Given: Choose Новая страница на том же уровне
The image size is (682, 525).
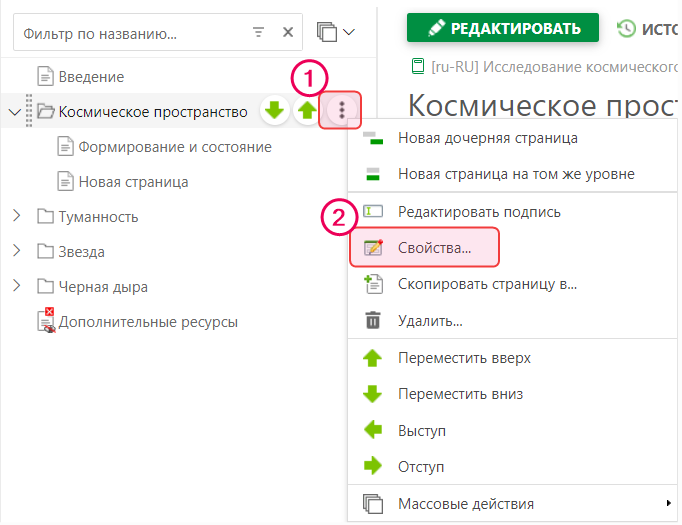Looking at the screenshot, I should tap(513, 174).
